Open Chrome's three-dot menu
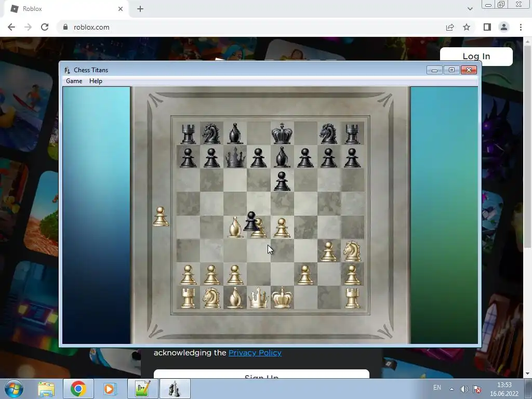 click(x=521, y=27)
